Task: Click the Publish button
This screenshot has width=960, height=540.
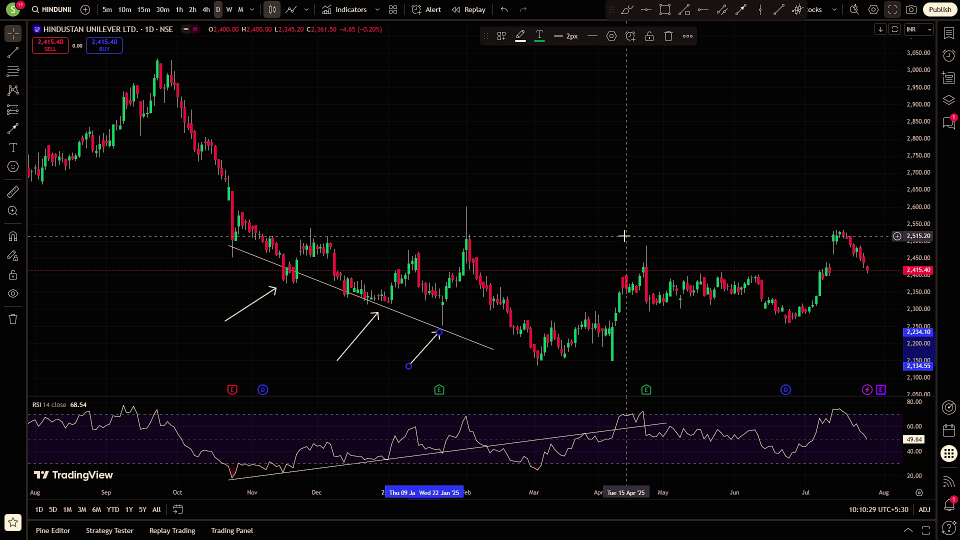Action: [940, 10]
